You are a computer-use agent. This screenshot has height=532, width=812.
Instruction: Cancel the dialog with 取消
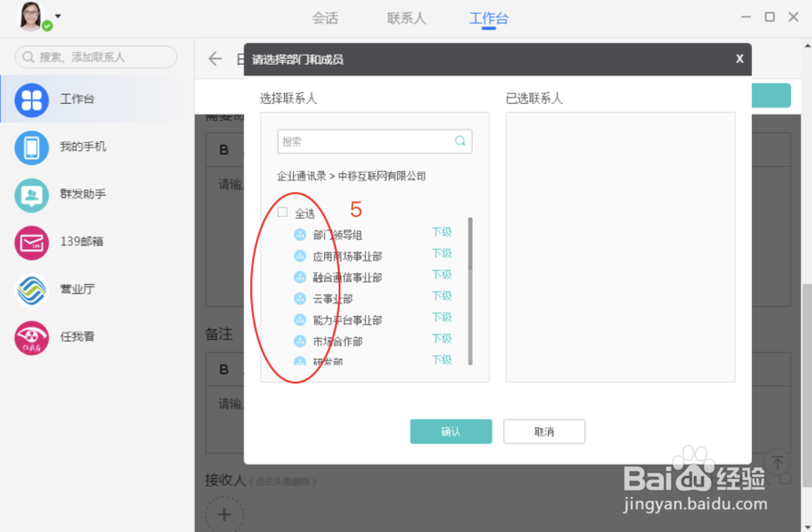coord(544,431)
